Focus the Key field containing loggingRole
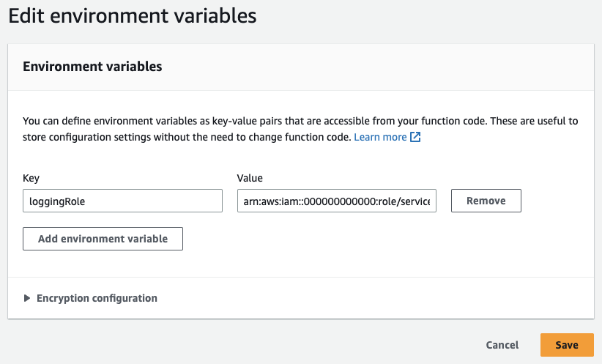Image resolution: width=602 pixels, height=364 pixels. tap(122, 201)
